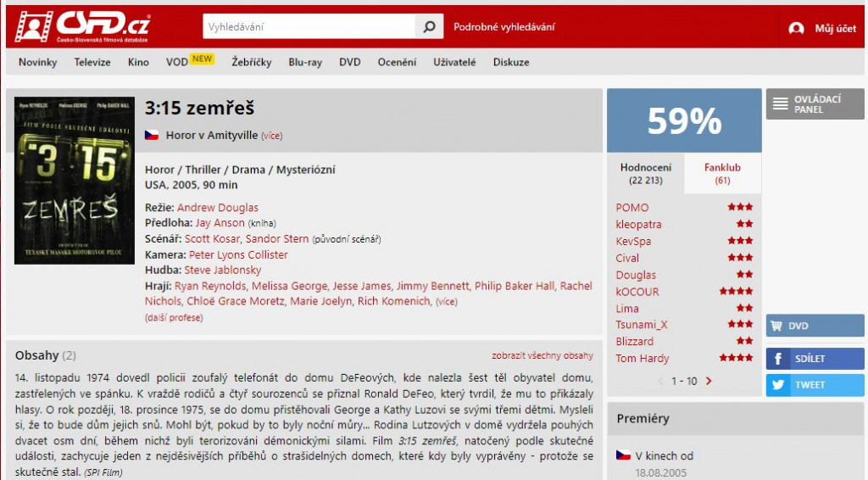Open Jimmy Bennett actor page
The image size is (868, 480).
[x=432, y=287]
